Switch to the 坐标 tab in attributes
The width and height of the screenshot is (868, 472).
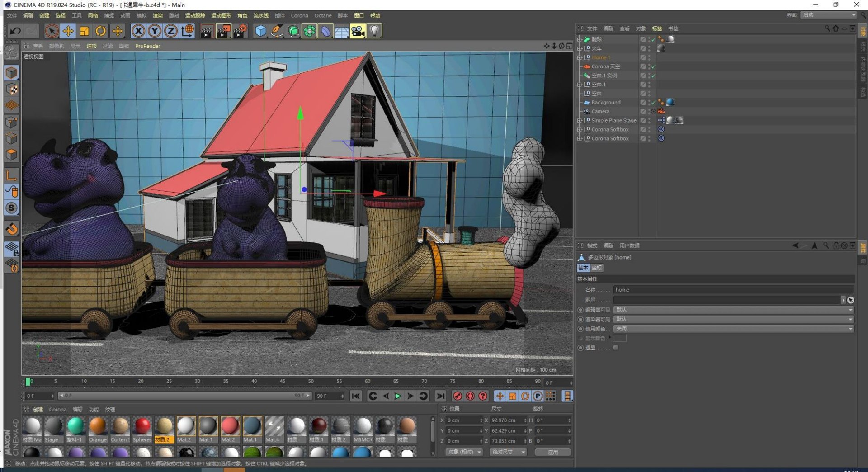[x=597, y=268]
